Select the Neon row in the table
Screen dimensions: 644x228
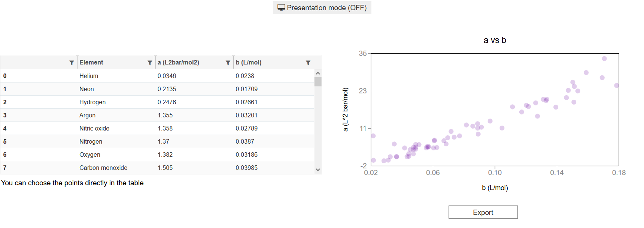[x=157, y=89]
